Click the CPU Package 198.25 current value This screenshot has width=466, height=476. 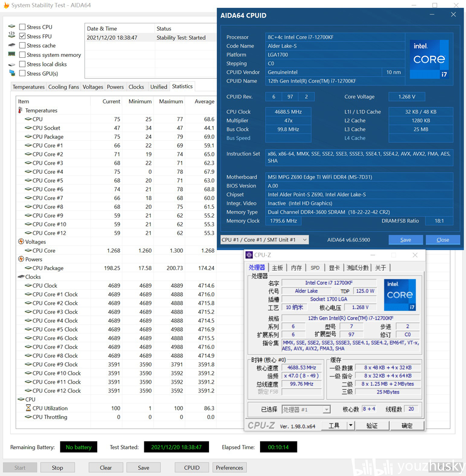[112, 268]
